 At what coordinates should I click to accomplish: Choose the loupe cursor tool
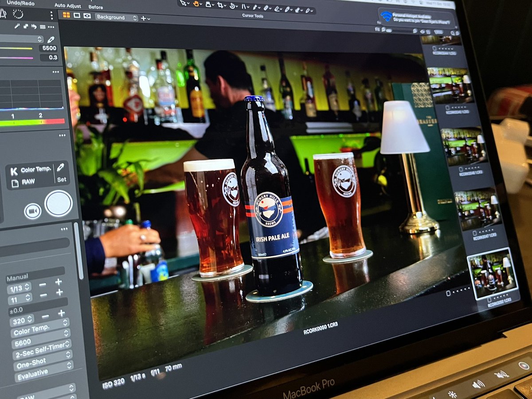pyautogui.click(x=208, y=4)
